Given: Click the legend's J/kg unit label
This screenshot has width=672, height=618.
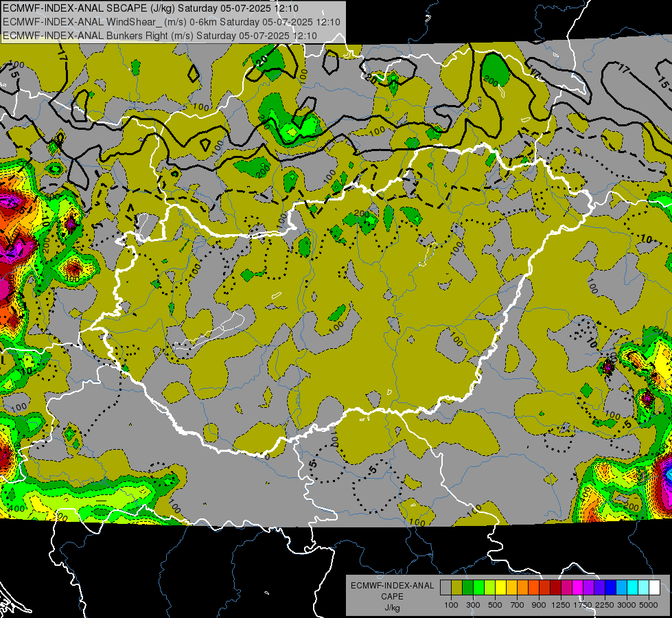Looking at the screenshot, I should click(392, 608).
